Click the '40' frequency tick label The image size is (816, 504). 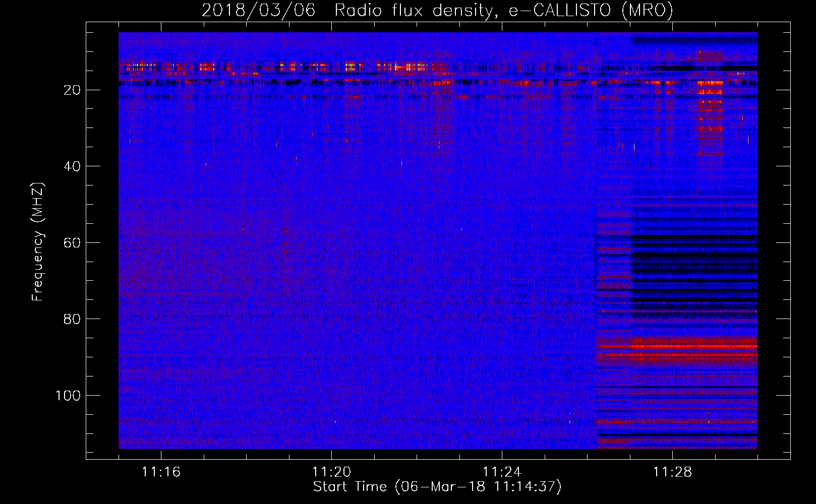click(x=72, y=166)
